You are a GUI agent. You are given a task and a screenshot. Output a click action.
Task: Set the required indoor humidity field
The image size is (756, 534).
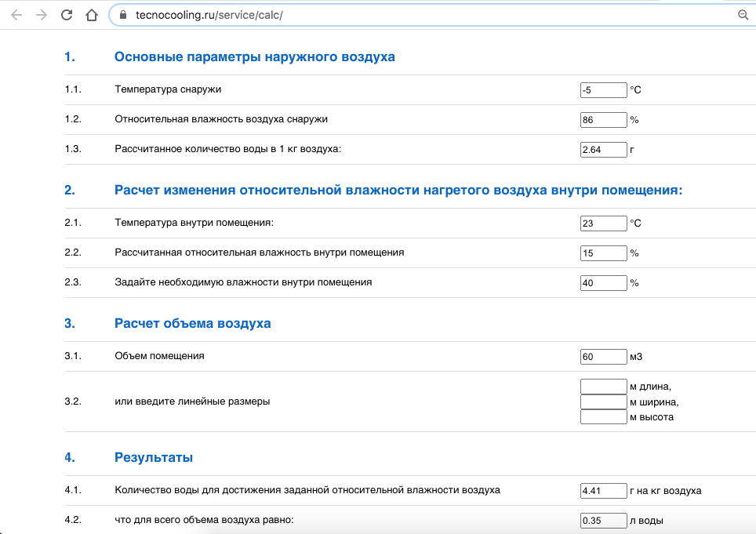(603, 283)
